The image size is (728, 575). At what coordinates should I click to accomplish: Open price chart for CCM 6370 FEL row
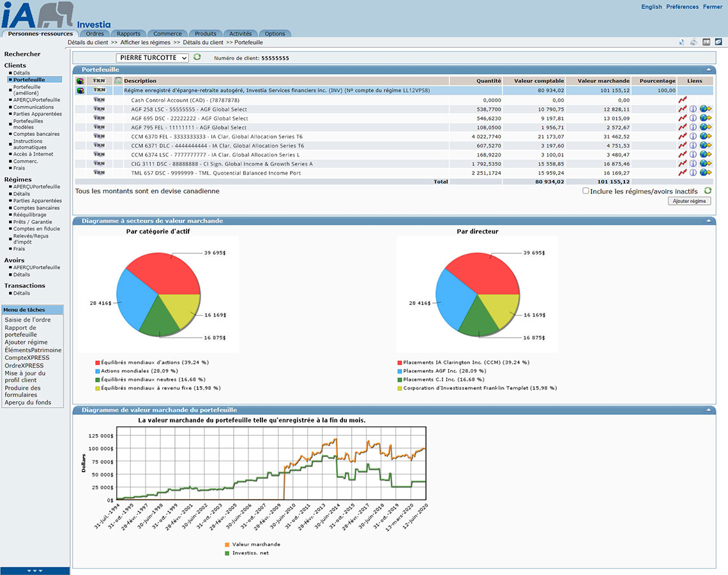(682, 137)
